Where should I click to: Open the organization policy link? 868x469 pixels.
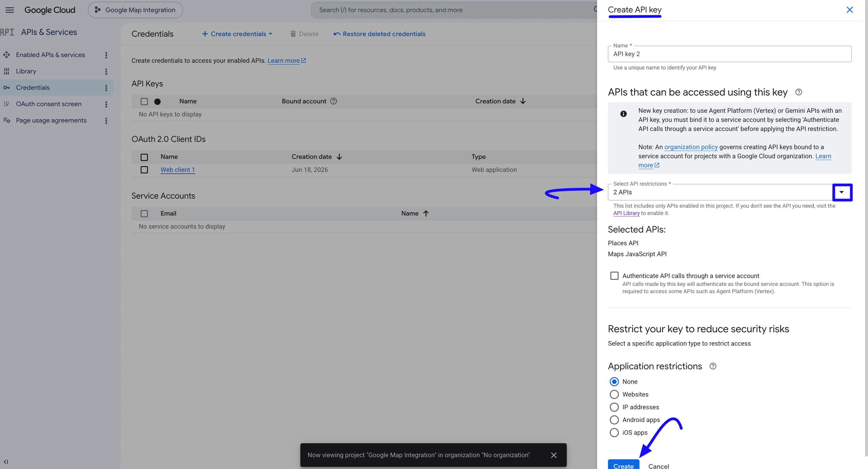[x=691, y=147]
